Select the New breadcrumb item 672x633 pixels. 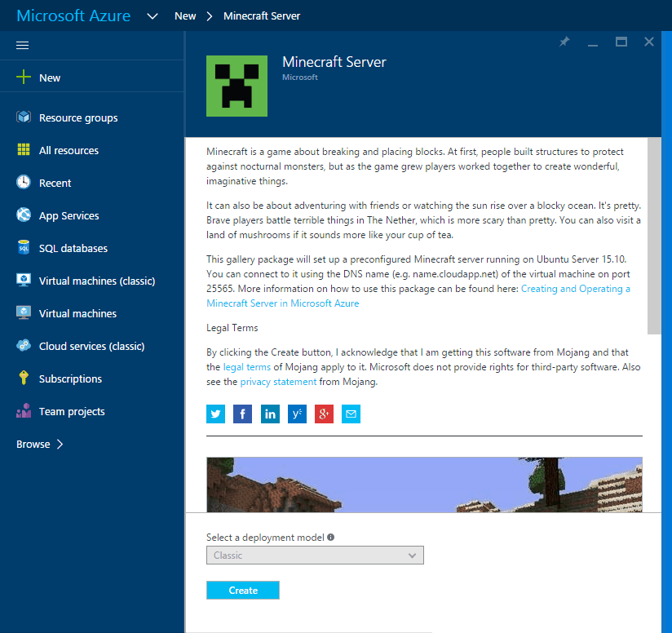(185, 15)
